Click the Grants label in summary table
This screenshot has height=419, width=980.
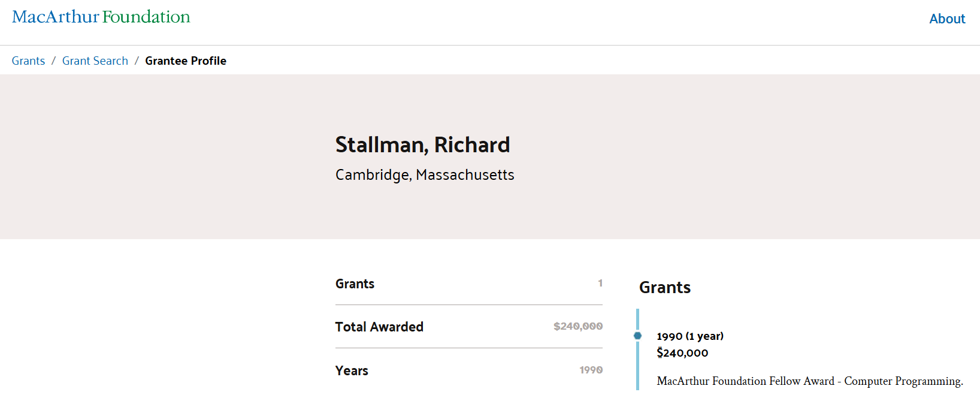[x=355, y=284]
